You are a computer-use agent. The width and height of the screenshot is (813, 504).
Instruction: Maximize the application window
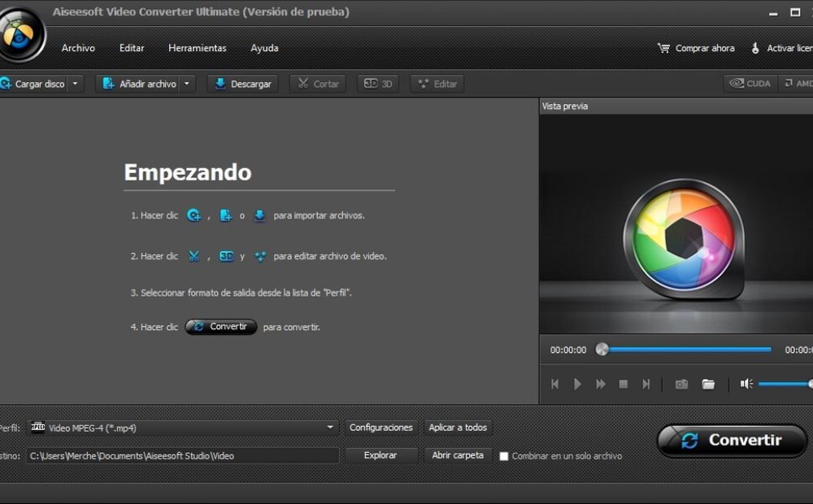(795, 12)
